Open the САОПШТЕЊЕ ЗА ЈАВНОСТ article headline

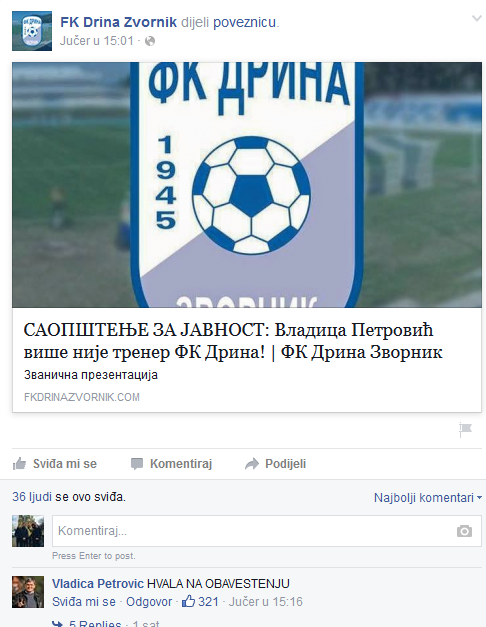pos(233,341)
